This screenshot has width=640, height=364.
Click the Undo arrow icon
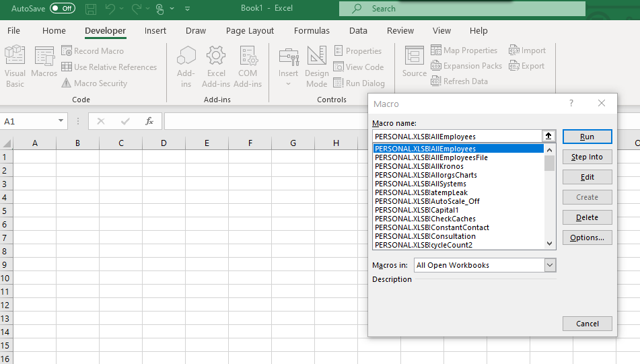point(110,9)
